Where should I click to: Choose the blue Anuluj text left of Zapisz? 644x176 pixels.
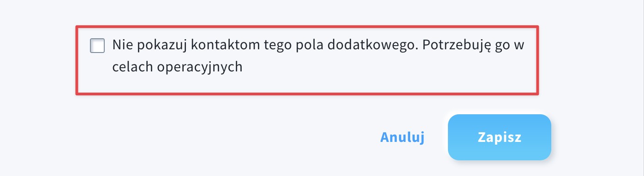tap(402, 137)
